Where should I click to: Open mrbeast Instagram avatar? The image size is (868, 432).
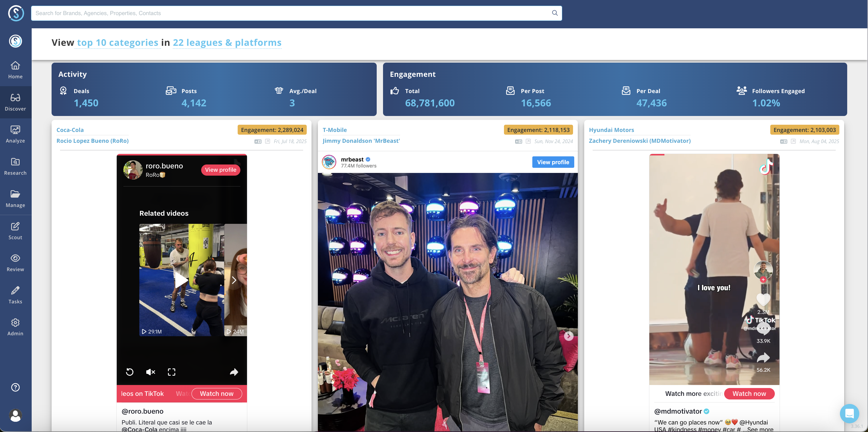click(x=329, y=162)
